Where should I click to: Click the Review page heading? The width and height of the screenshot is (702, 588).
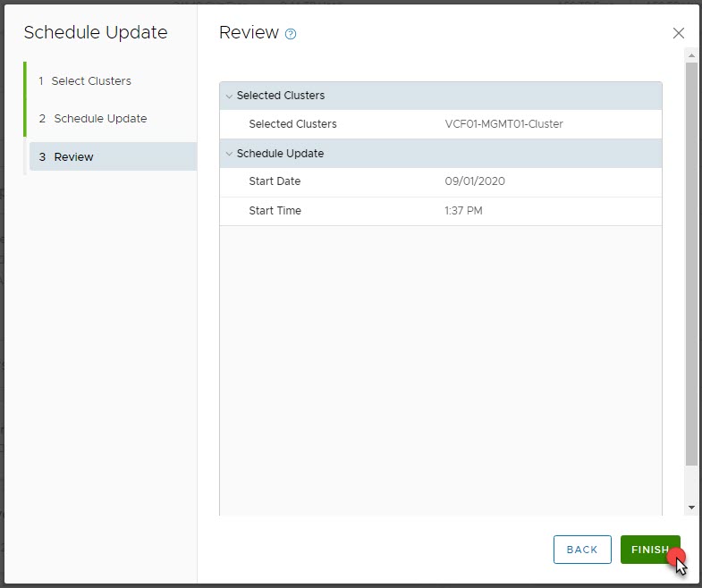click(249, 32)
